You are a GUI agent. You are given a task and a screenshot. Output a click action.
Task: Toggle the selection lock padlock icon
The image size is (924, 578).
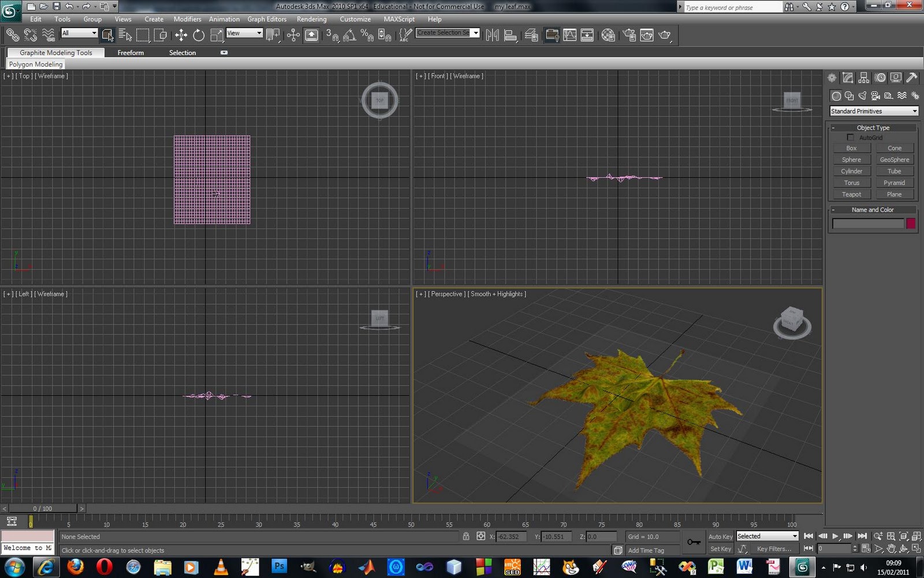tap(466, 536)
